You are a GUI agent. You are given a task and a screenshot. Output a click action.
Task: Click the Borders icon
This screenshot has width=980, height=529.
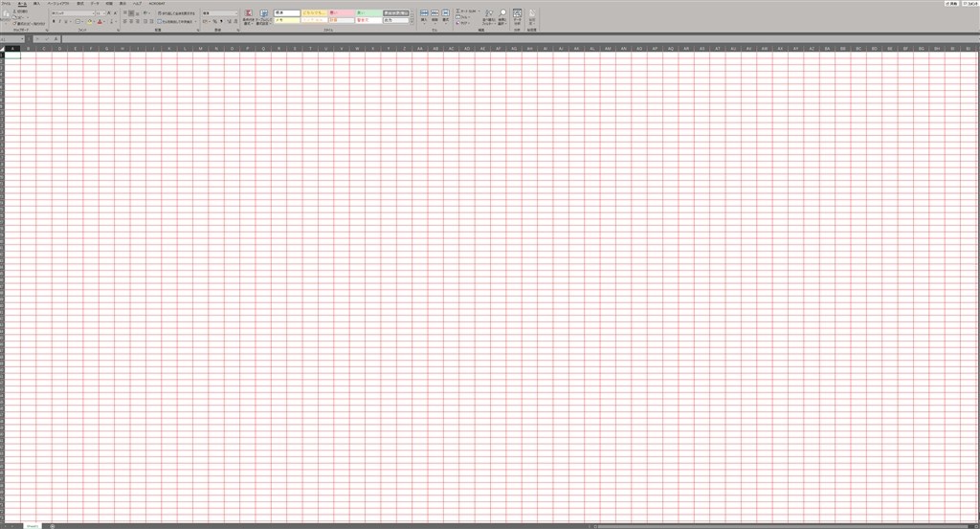point(78,21)
